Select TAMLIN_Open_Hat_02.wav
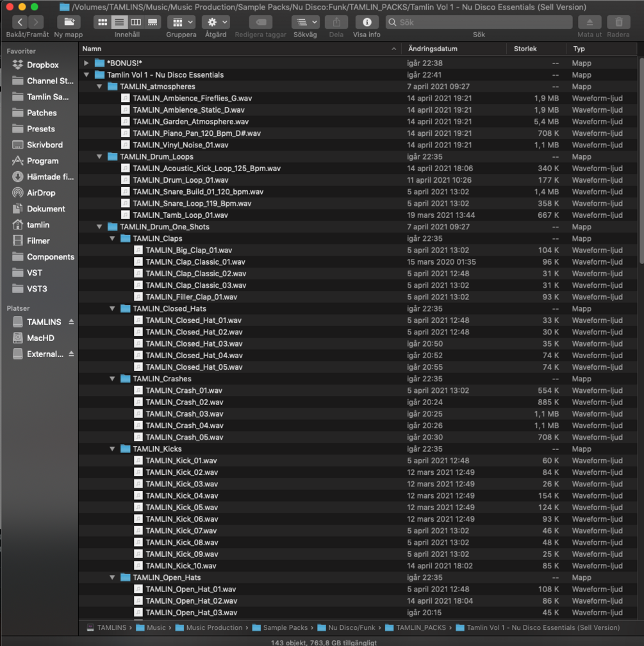 click(358, 600)
